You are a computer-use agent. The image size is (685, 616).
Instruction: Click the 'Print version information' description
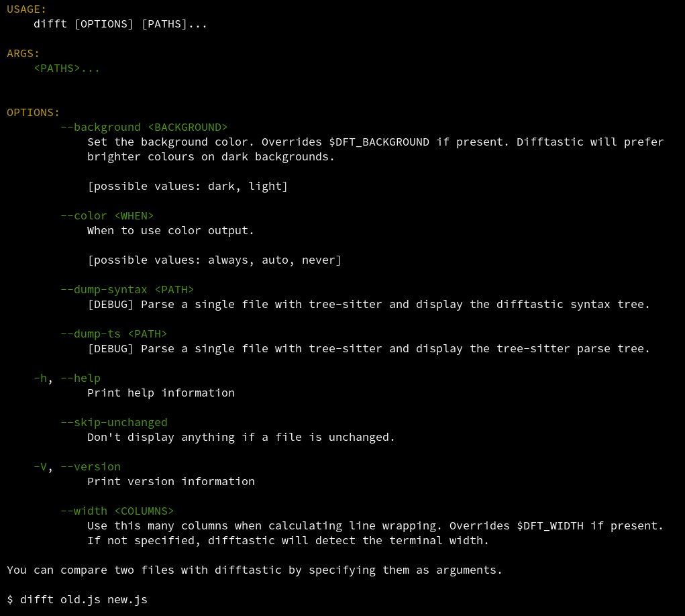point(170,481)
